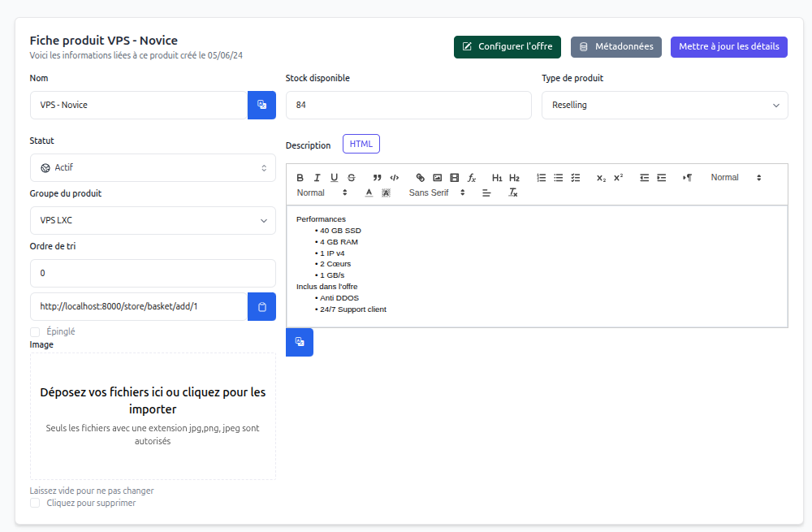812x532 pixels.
Task: Create an ordered numbered list
Action: point(542,178)
